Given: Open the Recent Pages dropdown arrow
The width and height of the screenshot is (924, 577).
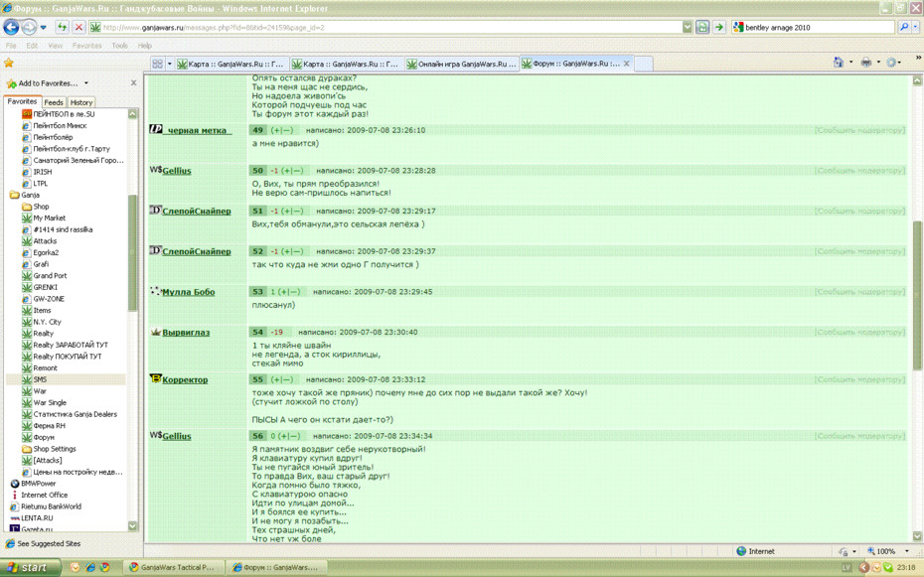Looking at the screenshot, I should [43, 28].
